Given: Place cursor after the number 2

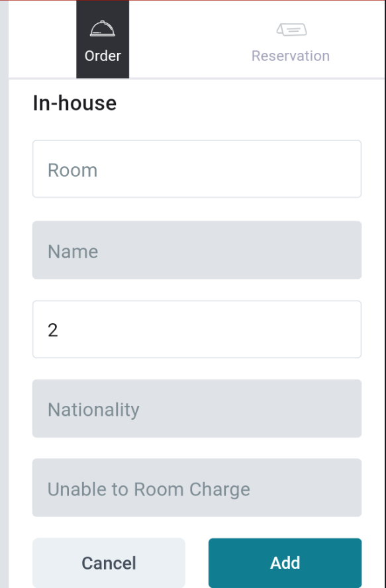Looking at the screenshot, I should (60, 330).
